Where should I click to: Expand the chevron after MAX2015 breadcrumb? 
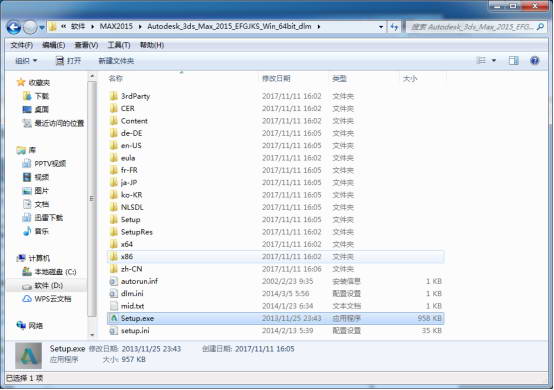[140, 27]
